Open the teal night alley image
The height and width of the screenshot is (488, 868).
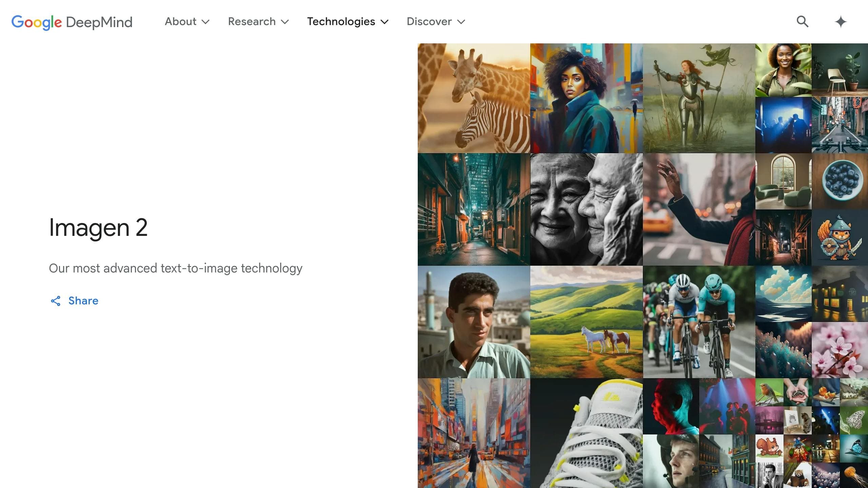[474, 209]
